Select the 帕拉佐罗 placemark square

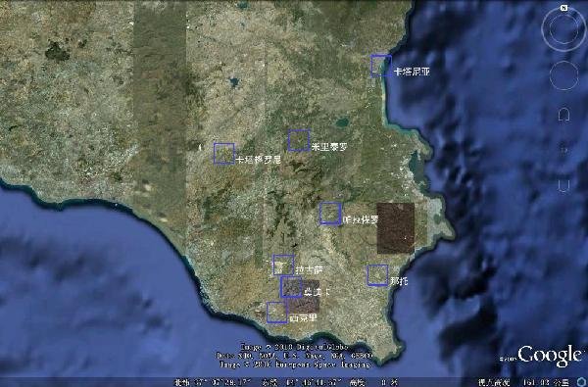point(330,213)
